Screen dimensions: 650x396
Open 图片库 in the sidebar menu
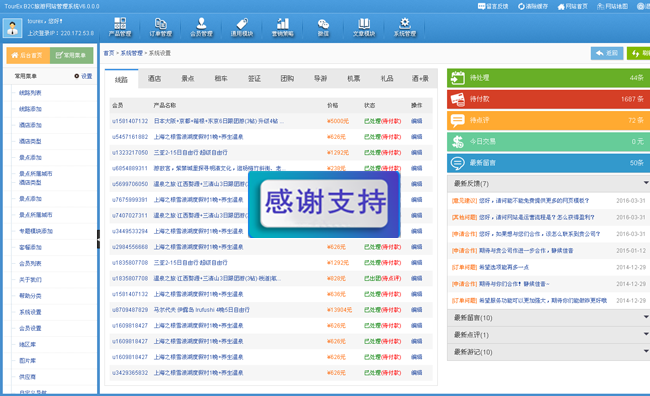[x=27, y=360]
